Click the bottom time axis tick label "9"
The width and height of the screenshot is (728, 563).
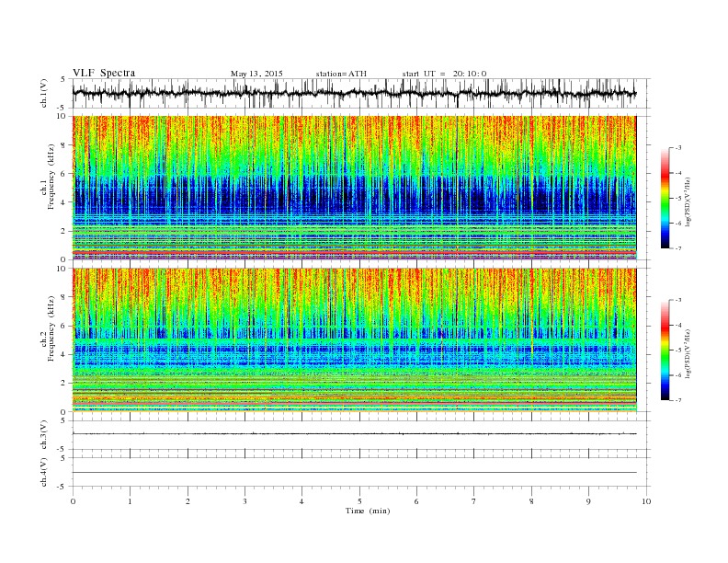(x=588, y=501)
